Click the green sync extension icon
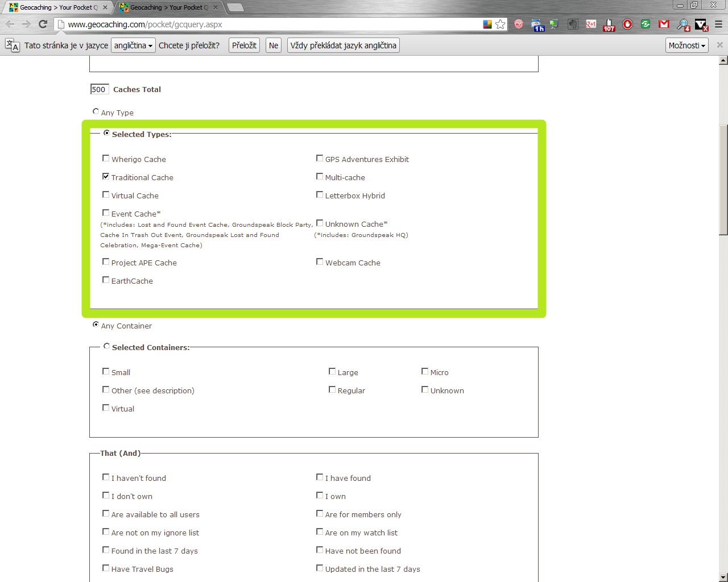 (x=646, y=24)
